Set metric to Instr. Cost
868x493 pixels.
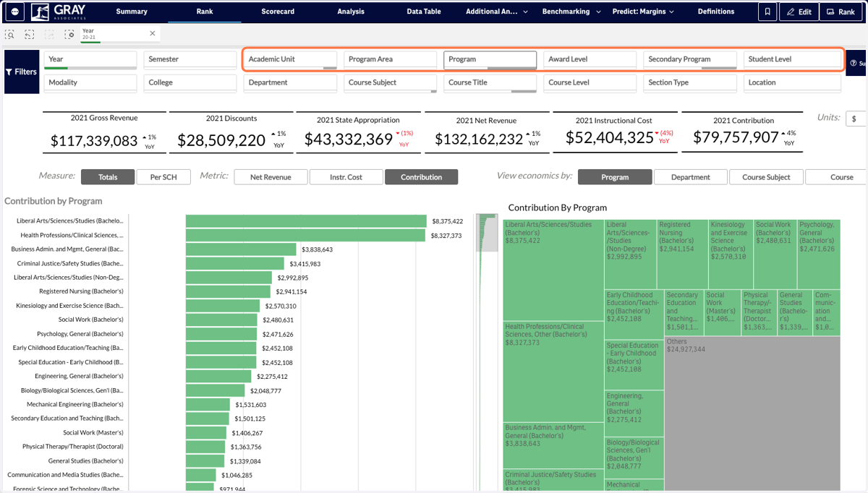pos(346,177)
